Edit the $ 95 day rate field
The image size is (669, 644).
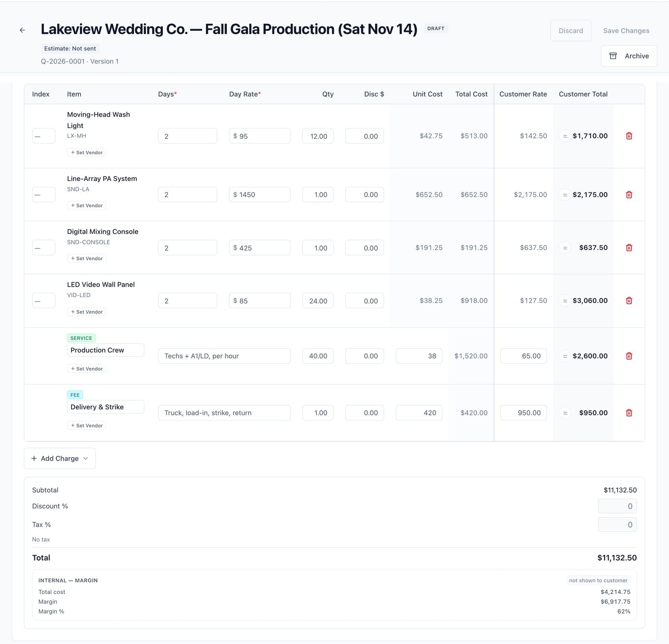[x=260, y=136]
